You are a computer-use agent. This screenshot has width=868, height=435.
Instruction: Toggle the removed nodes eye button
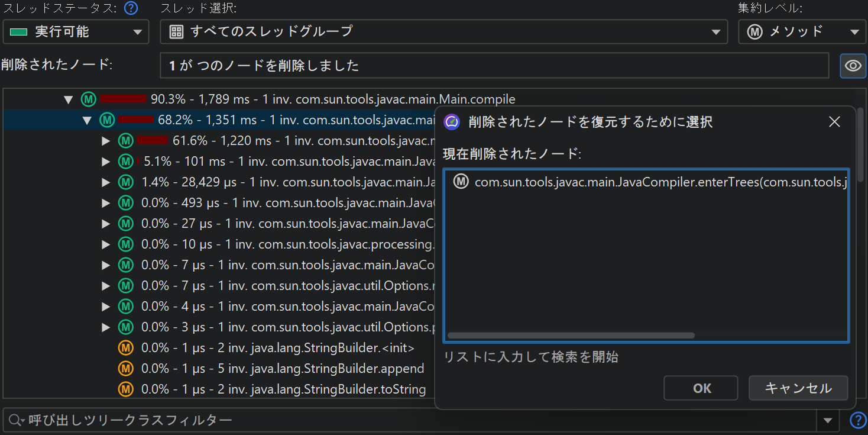point(853,66)
